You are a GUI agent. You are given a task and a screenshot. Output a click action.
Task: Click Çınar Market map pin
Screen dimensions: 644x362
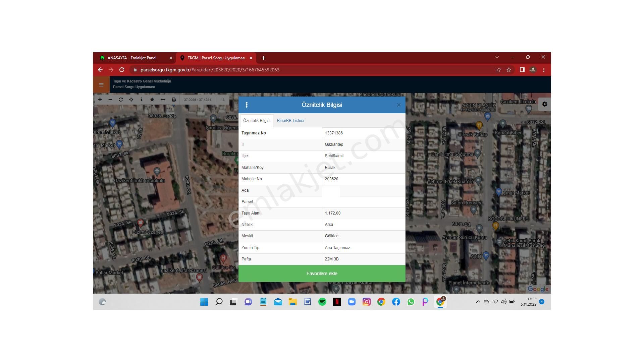click(498, 192)
